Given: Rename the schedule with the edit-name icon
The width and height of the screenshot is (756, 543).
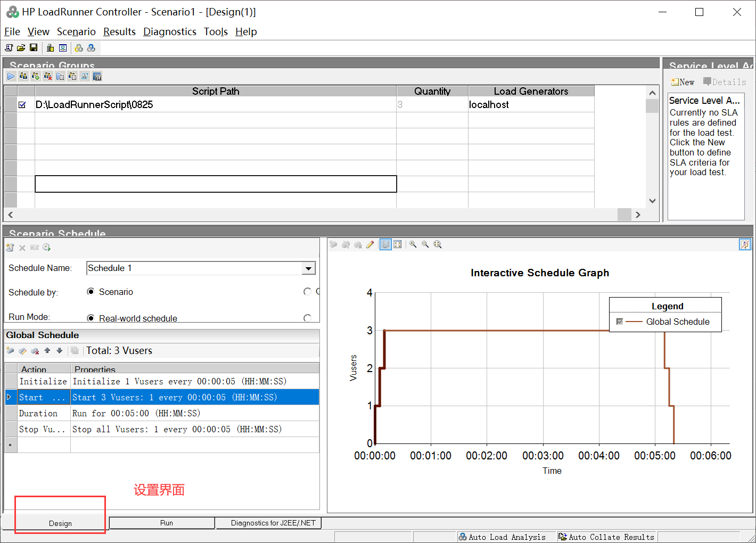Looking at the screenshot, I should pyautogui.click(x=35, y=248).
